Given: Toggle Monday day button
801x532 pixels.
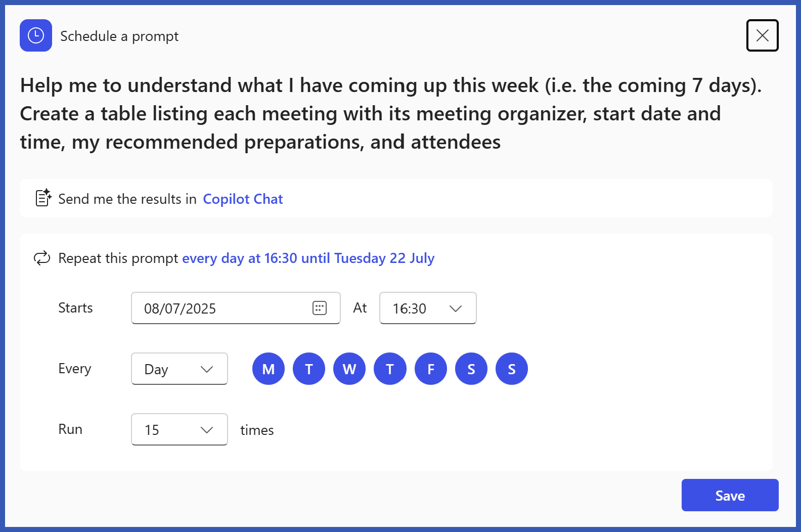Looking at the screenshot, I should pyautogui.click(x=269, y=369).
